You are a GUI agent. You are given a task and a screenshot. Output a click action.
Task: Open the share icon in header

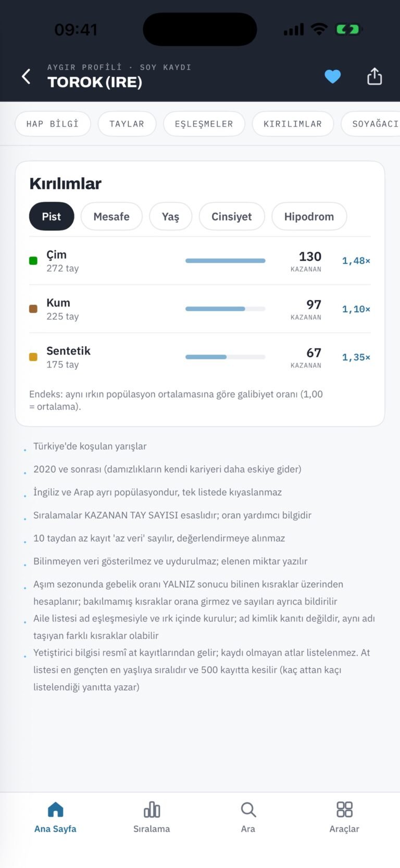coord(374,76)
